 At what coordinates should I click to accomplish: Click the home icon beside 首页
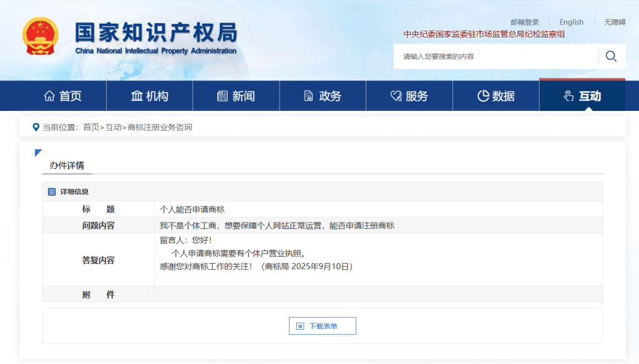pos(49,96)
